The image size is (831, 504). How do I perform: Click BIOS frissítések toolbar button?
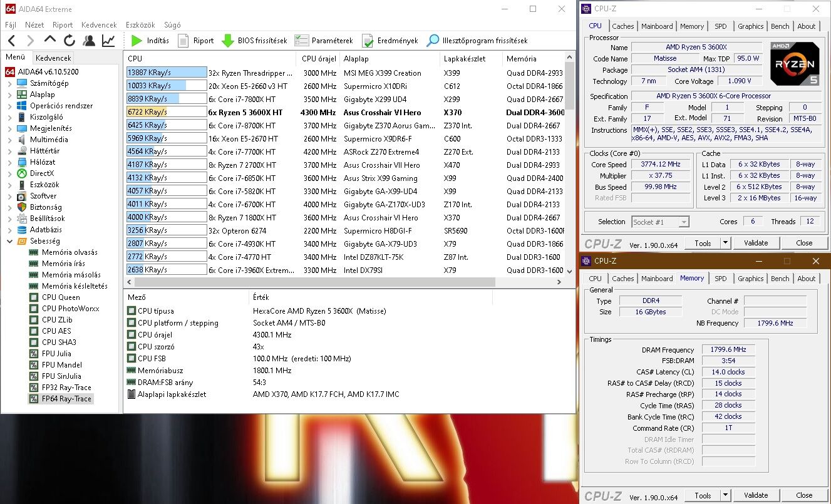[254, 41]
